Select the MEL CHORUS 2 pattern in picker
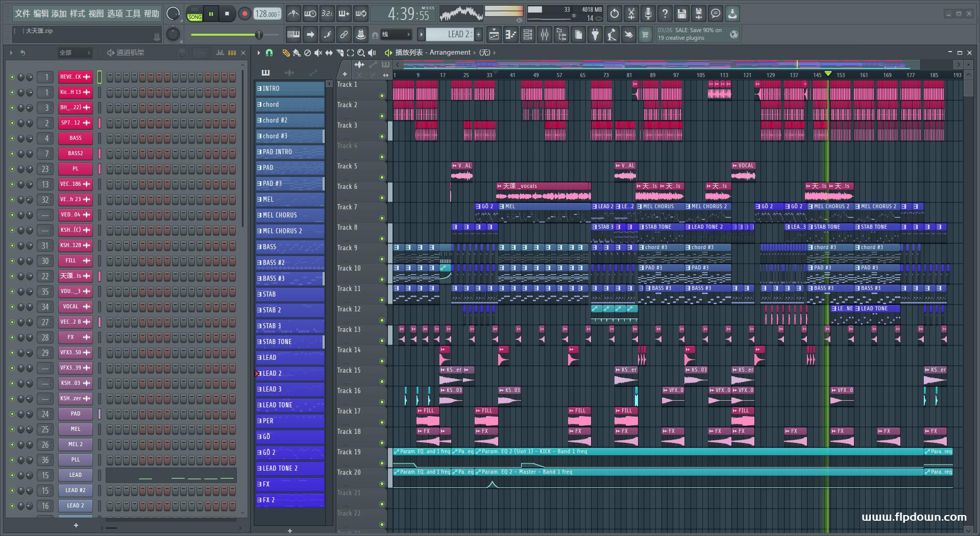The image size is (980, 536). pyautogui.click(x=290, y=231)
